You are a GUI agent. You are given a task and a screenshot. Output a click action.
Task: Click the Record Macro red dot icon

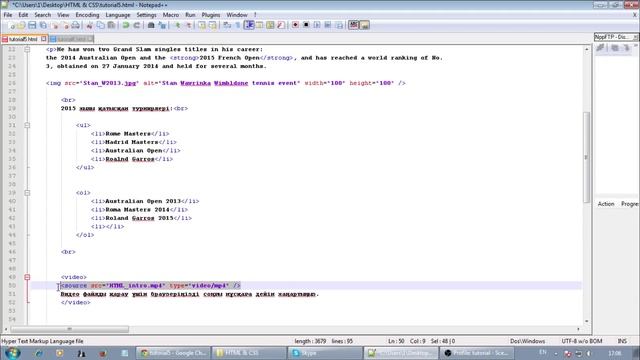pos(295,25)
